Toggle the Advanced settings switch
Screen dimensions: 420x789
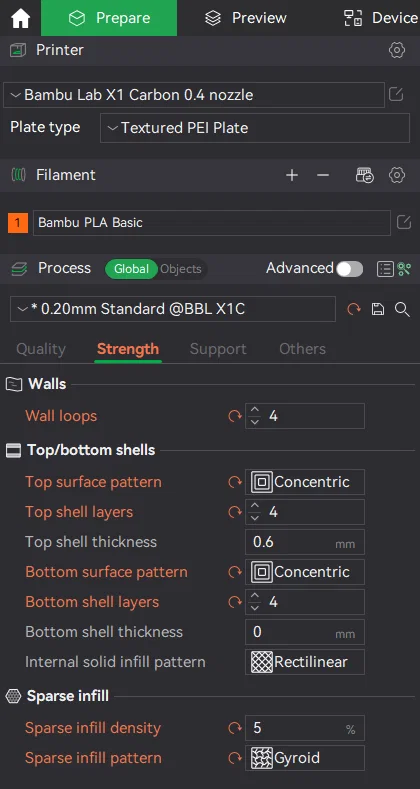tap(350, 269)
